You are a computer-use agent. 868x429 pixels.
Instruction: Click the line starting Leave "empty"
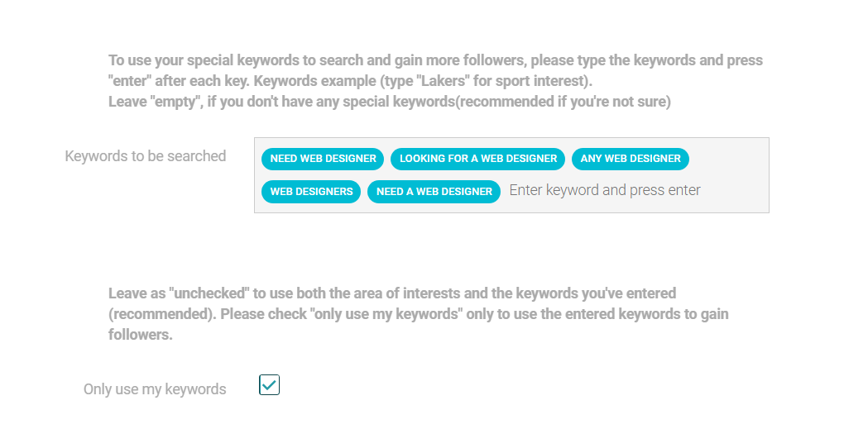[x=390, y=102]
